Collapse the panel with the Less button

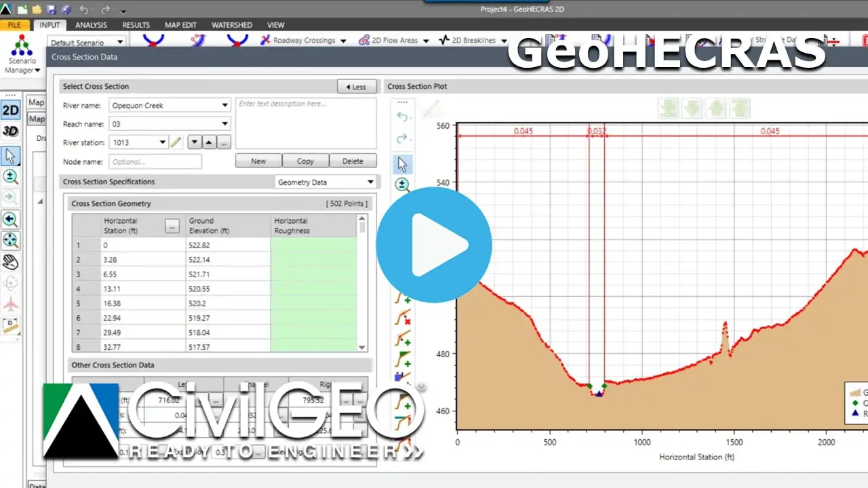tap(357, 86)
